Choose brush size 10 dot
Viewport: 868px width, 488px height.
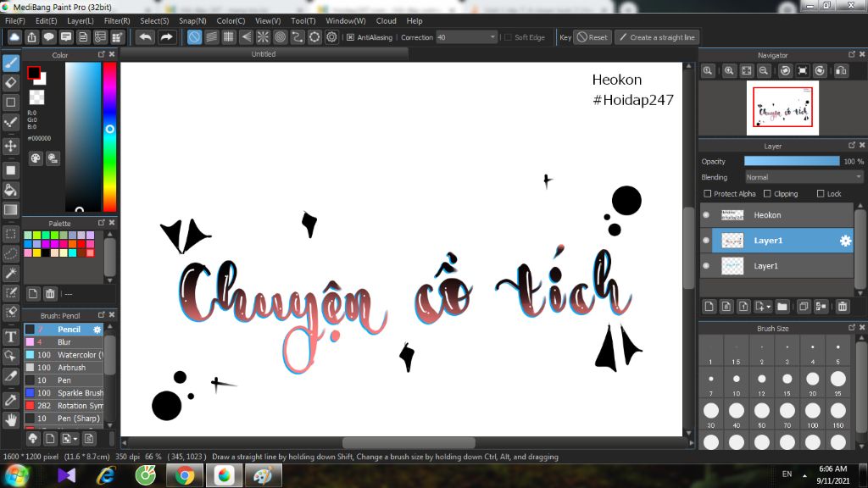[737, 379]
